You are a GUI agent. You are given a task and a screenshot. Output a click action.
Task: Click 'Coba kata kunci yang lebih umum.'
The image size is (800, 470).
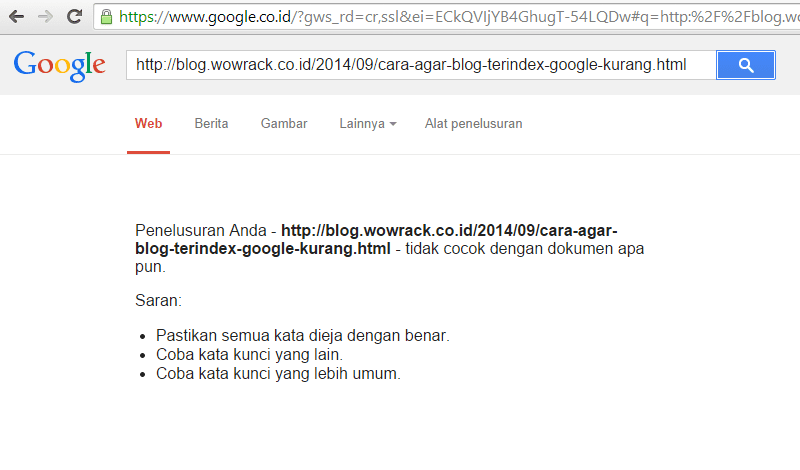pyautogui.click(x=278, y=374)
